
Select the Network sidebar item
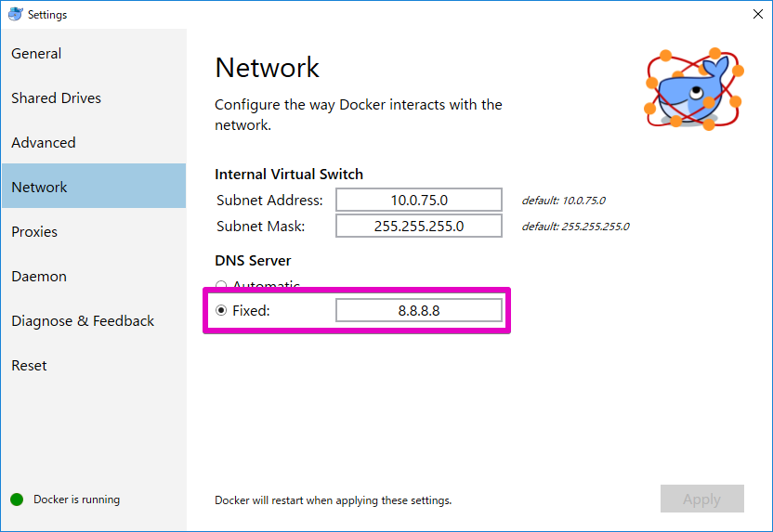[94, 186]
